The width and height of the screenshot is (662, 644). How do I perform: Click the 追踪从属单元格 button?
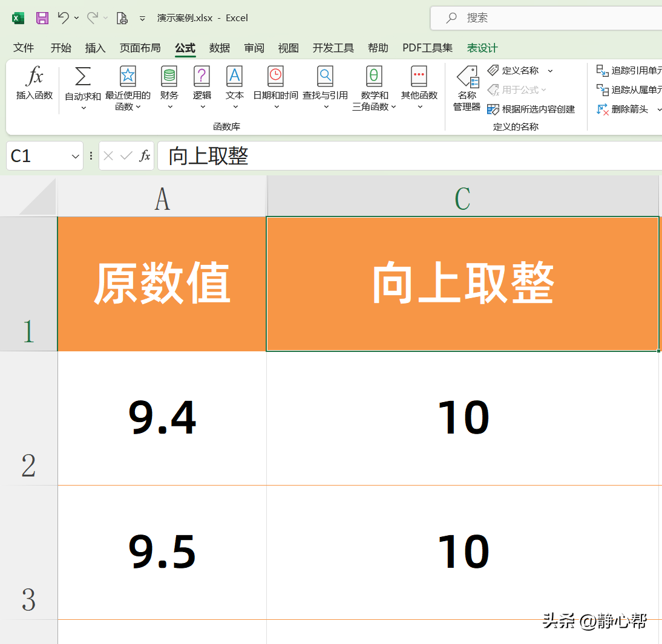click(x=629, y=90)
